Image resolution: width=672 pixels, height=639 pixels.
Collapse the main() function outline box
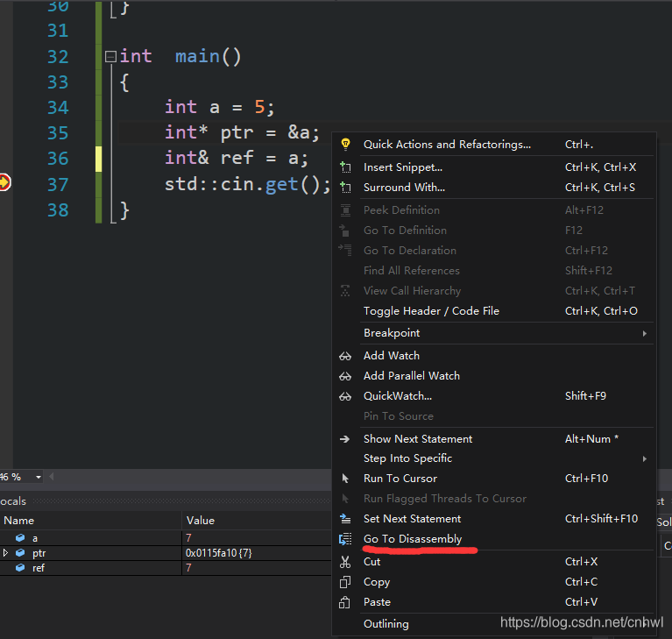110,57
